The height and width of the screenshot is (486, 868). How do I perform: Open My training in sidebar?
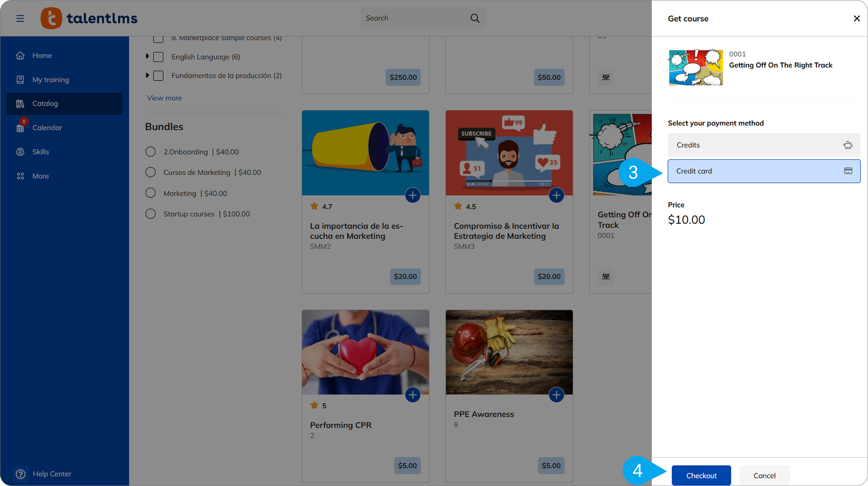(51, 80)
